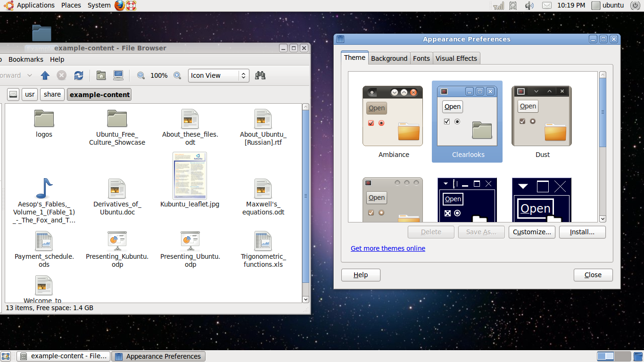
Task: Open Computer location via toolbar icon
Action: coord(118,75)
